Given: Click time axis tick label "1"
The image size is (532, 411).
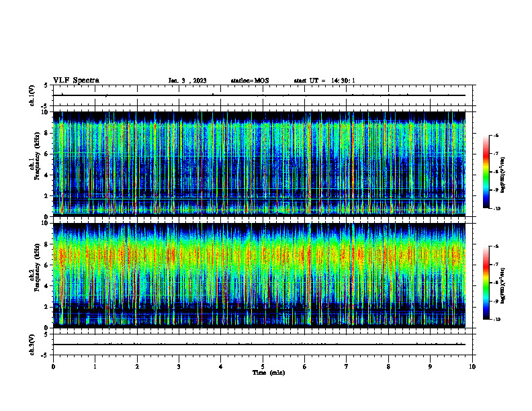Looking at the screenshot, I should click(x=95, y=367).
